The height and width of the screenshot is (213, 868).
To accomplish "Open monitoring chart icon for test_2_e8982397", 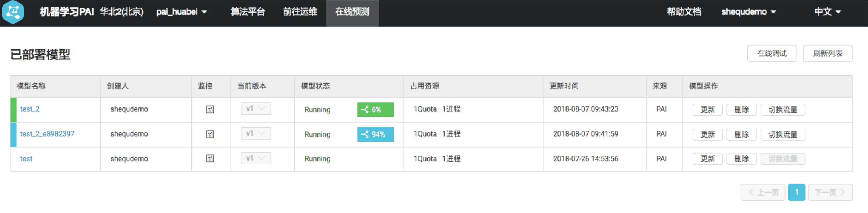I will point(210,134).
